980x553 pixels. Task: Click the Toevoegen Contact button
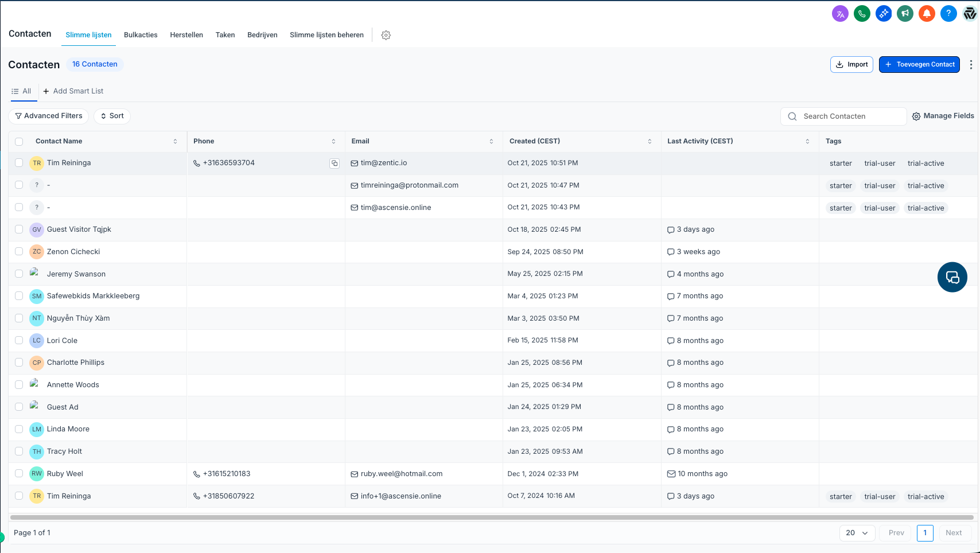[919, 65]
